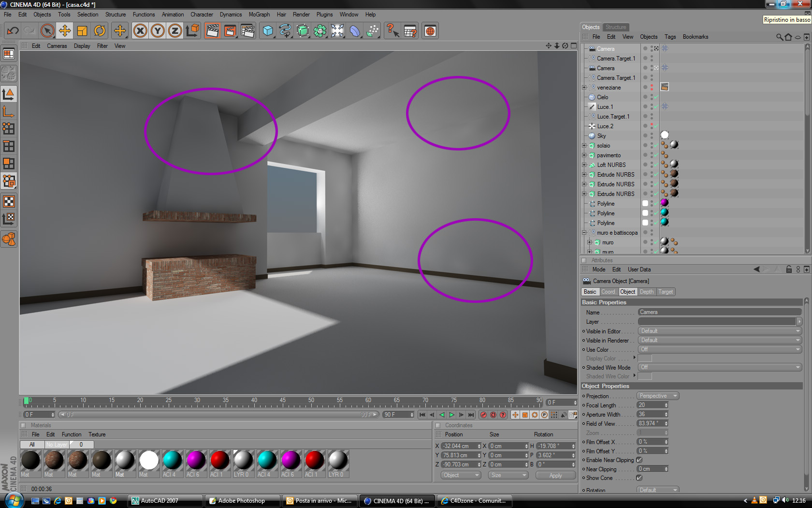Open the Visible in Editor dropdown

(x=720, y=331)
